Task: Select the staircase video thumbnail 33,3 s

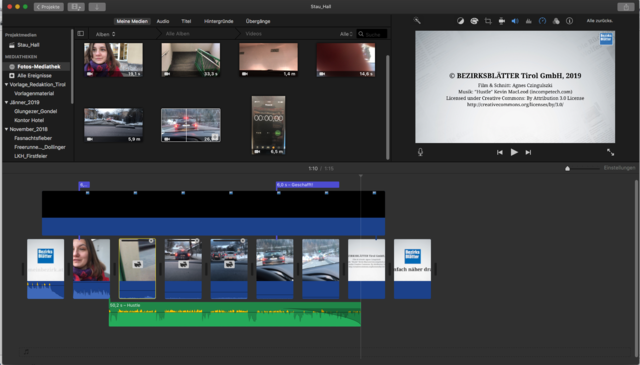Action: point(191,60)
